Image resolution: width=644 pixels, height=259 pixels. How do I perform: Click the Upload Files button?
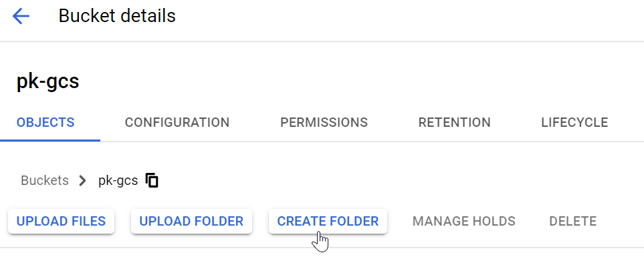(x=62, y=222)
